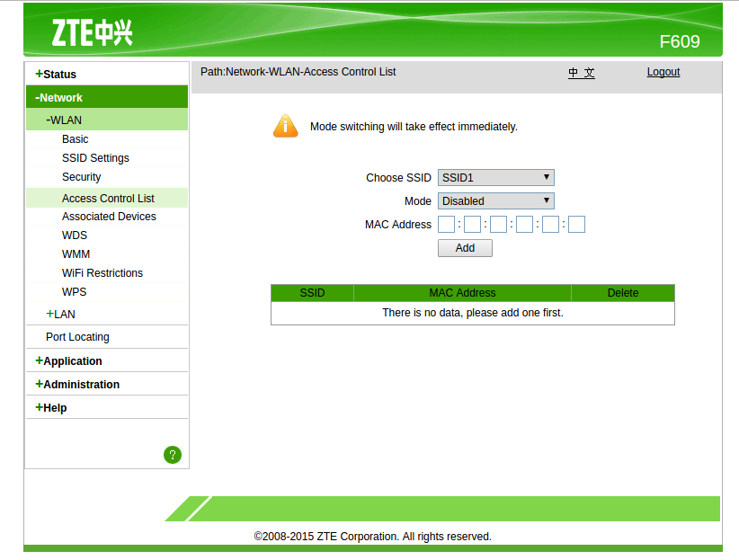Viewport: 739px width, 560px height.
Task: Click the SSID table column header
Action: click(x=312, y=293)
